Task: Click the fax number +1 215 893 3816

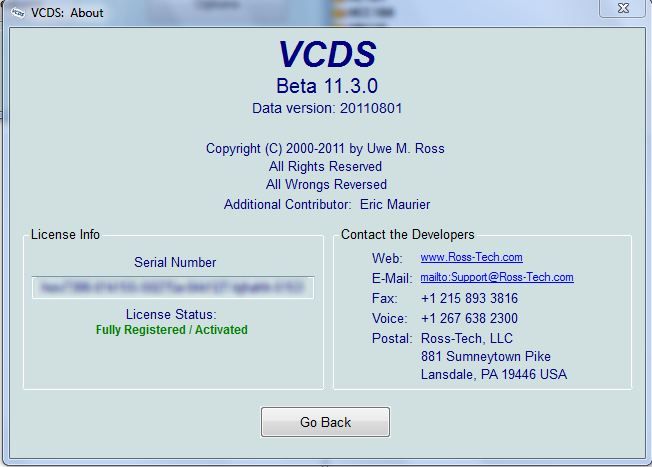Action: tap(469, 298)
